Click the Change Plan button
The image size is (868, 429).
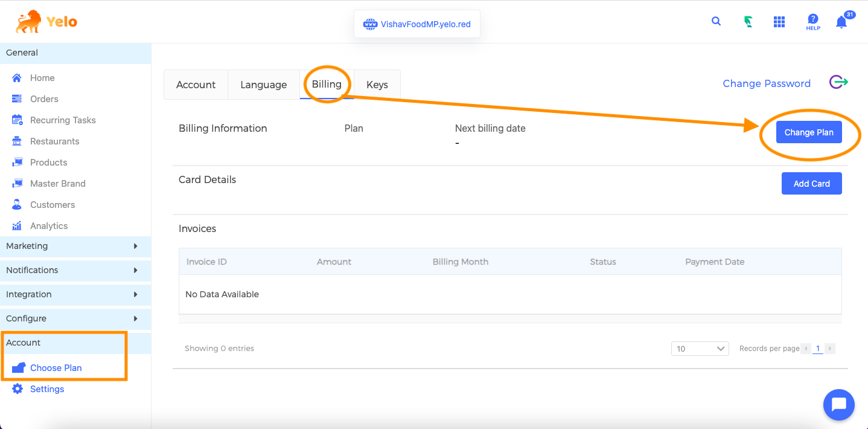coord(809,132)
